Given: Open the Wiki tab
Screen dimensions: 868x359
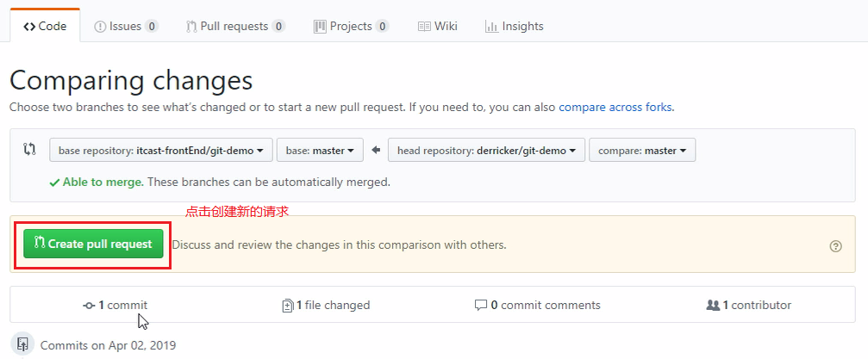Looking at the screenshot, I should pos(437,26).
